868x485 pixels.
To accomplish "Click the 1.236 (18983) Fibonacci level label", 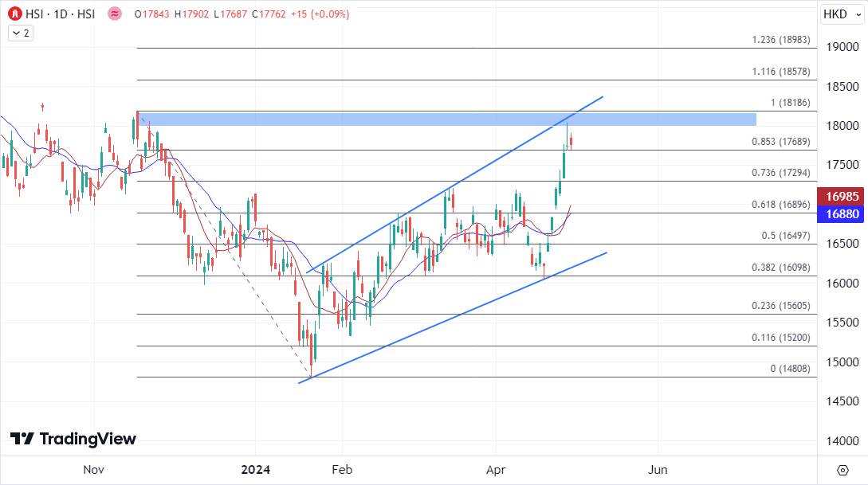I will click(780, 40).
